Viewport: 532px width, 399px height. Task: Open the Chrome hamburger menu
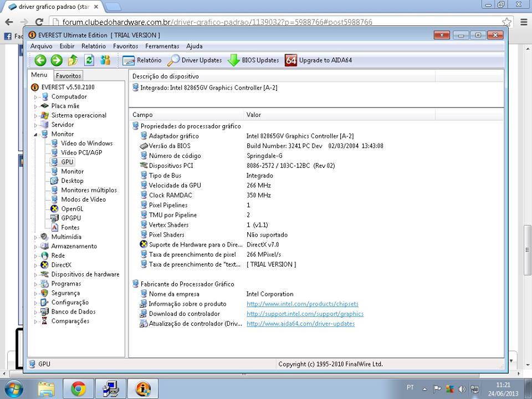click(524, 22)
